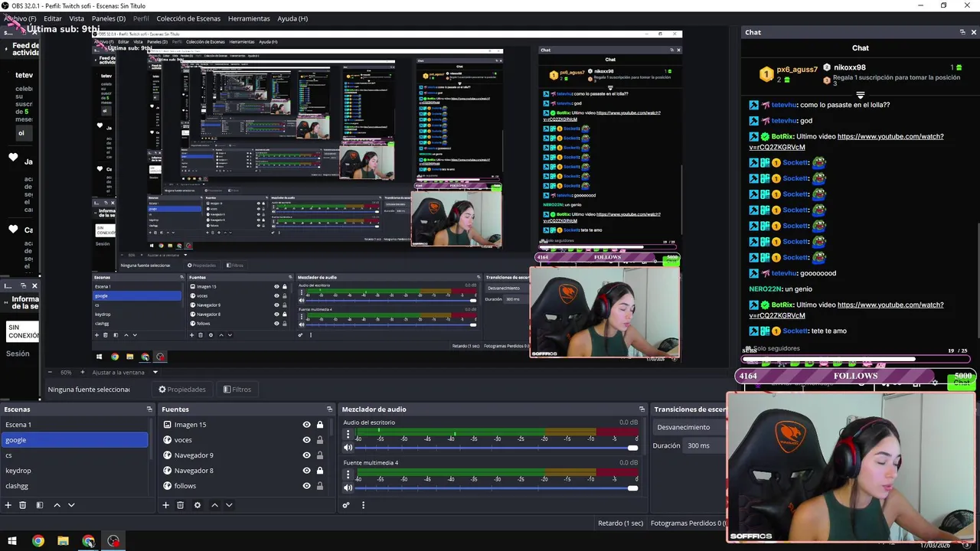Open advanced audio properties gears icon
Image resolution: width=980 pixels, height=551 pixels.
[x=346, y=505]
